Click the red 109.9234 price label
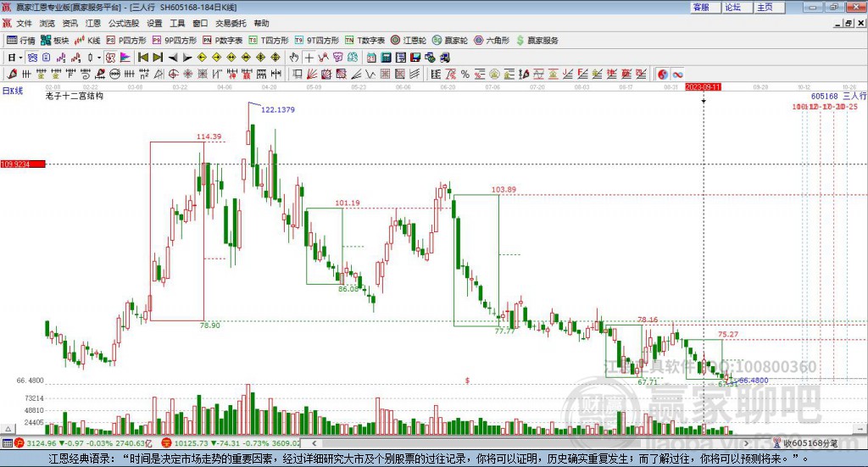 pos(23,164)
